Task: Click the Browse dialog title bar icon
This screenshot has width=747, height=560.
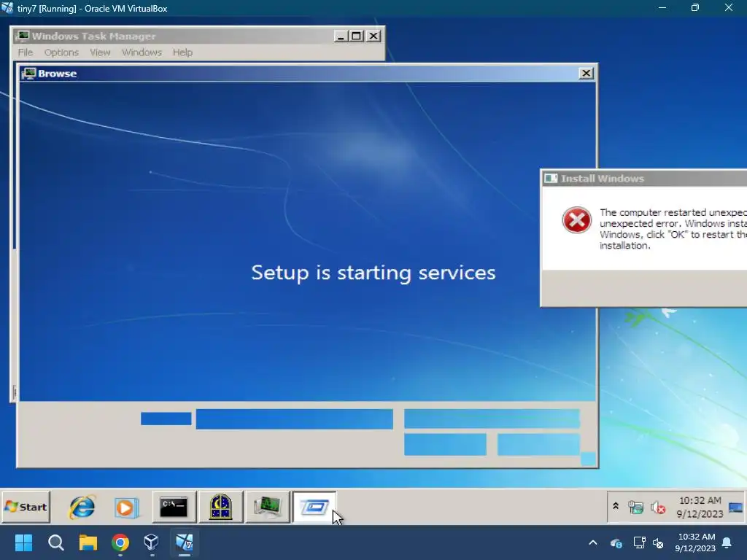Action: (x=28, y=74)
